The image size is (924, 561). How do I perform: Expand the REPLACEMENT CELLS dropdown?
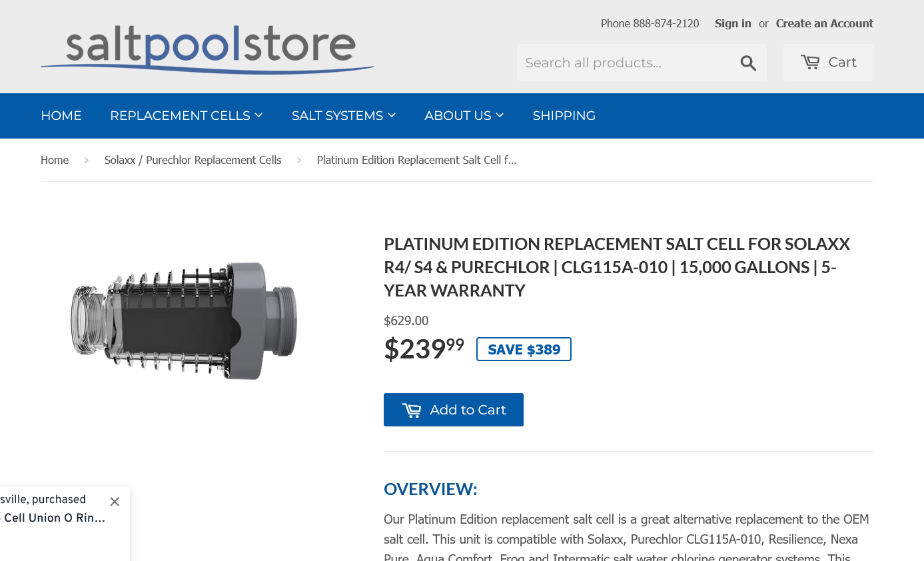pos(187,116)
